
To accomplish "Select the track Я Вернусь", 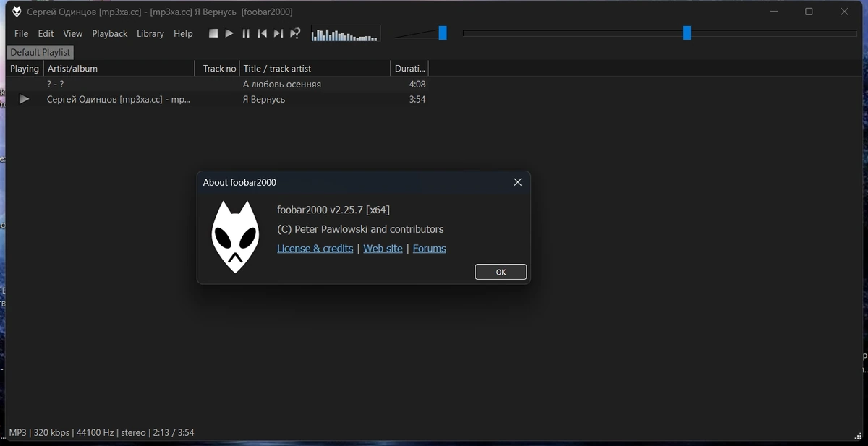I will [264, 100].
